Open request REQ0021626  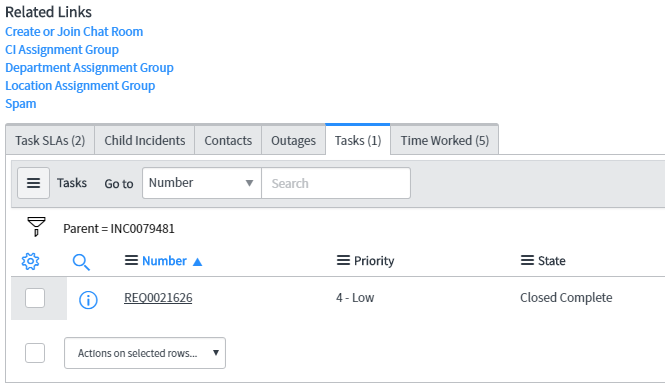pyautogui.click(x=158, y=298)
